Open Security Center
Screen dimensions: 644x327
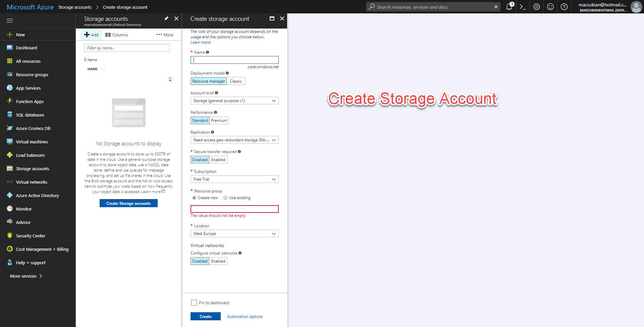pyautogui.click(x=31, y=235)
